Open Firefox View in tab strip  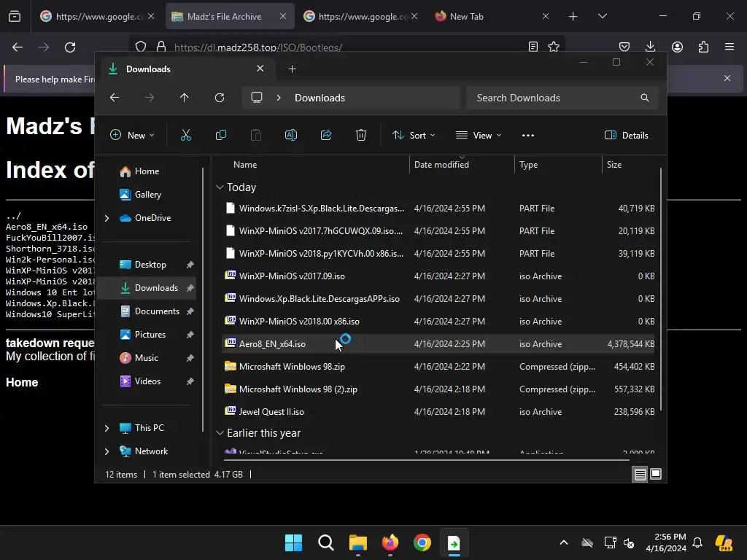click(15, 16)
